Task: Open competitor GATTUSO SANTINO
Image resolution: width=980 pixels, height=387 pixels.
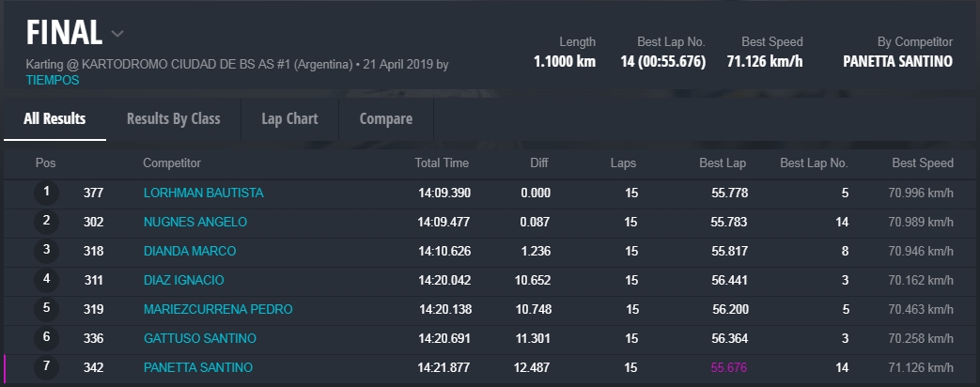Action: (199, 338)
